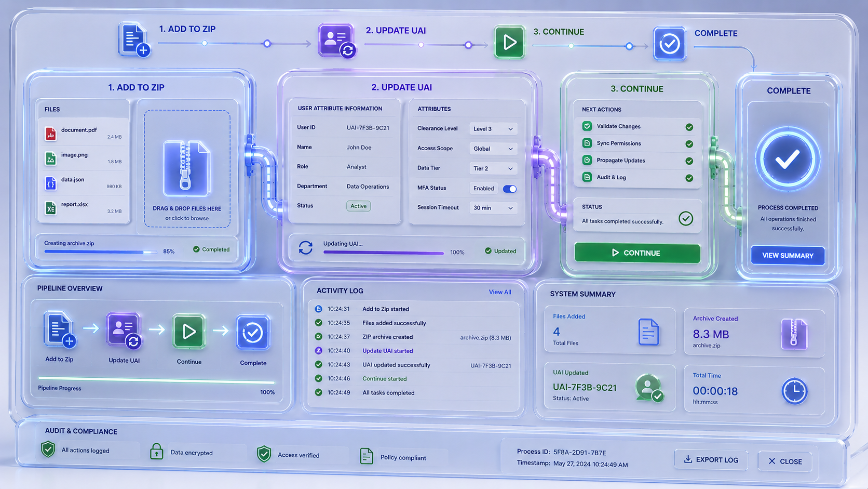This screenshot has height=489, width=868.
Task: Click the Status circle checkmark icon
Action: (x=686, y=218)
